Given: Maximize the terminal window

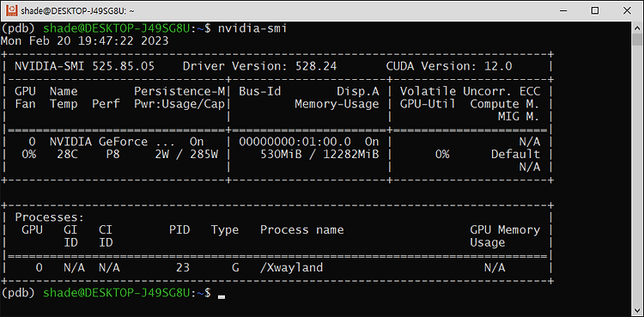Looking at the screenshot, I should tap(595, 11).
